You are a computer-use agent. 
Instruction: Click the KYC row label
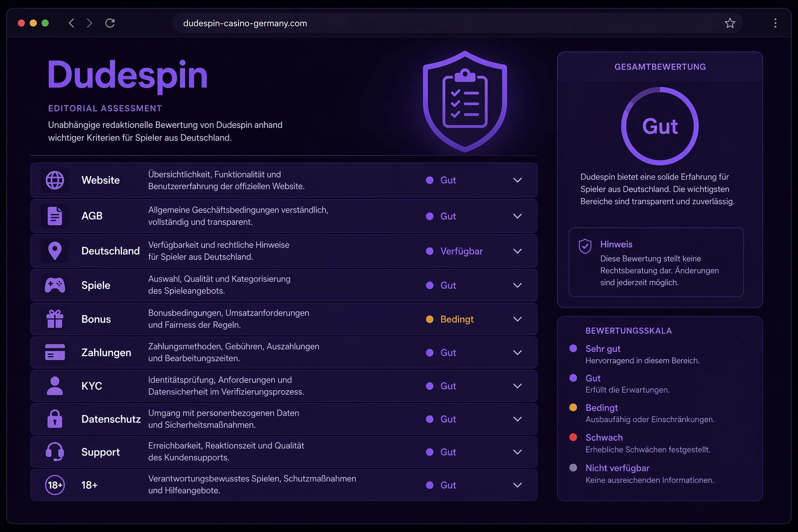[92, 386]
